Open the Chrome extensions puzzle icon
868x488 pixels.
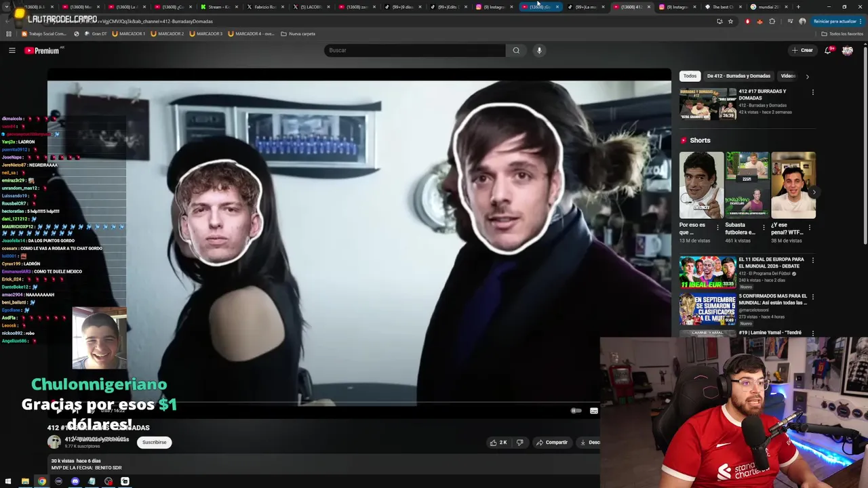[772, 21]
